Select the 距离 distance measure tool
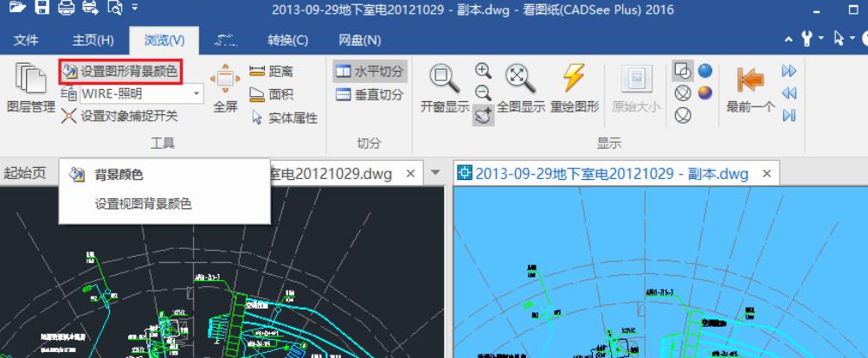 click(x=271, y=72)
